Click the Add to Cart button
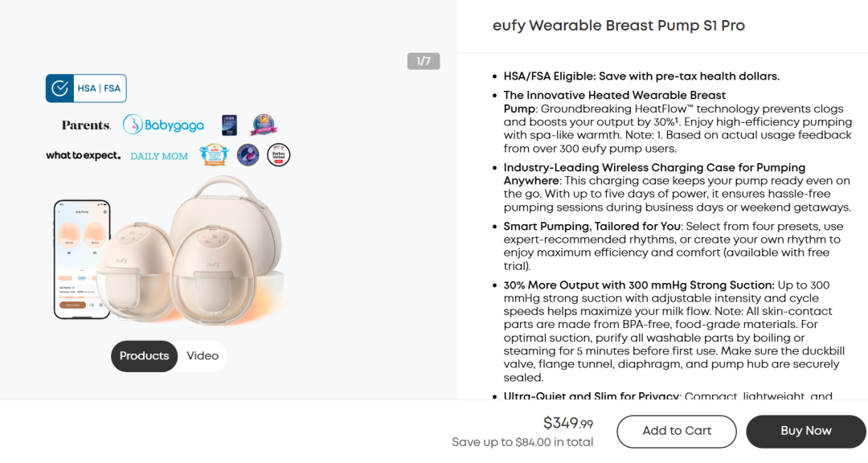The height and width of the screenshot is (463, 868). coord(677,432)
